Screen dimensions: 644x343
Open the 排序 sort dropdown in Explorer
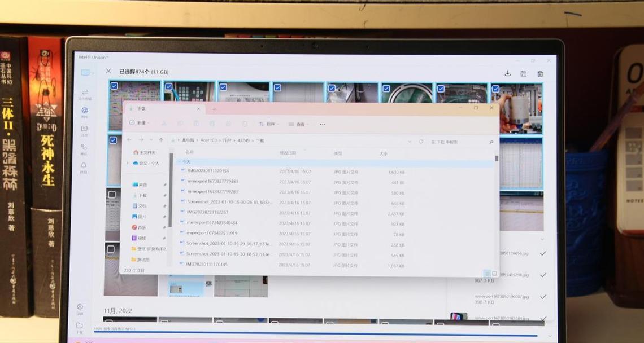[x=268, y=124]
